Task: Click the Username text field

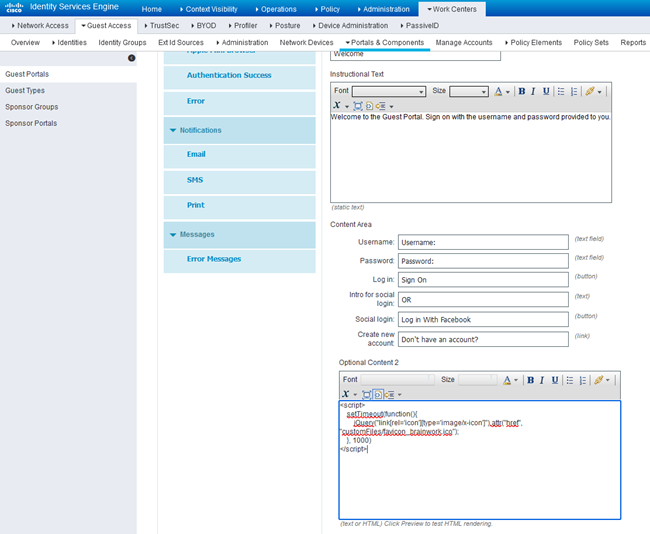Action: [x=483, y=243]
